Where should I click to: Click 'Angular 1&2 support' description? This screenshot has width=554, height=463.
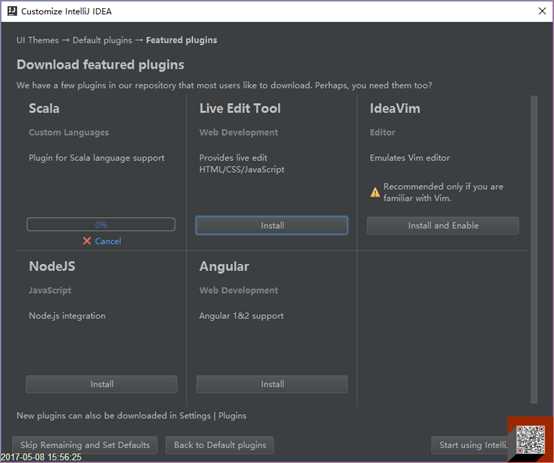point(241,316)
